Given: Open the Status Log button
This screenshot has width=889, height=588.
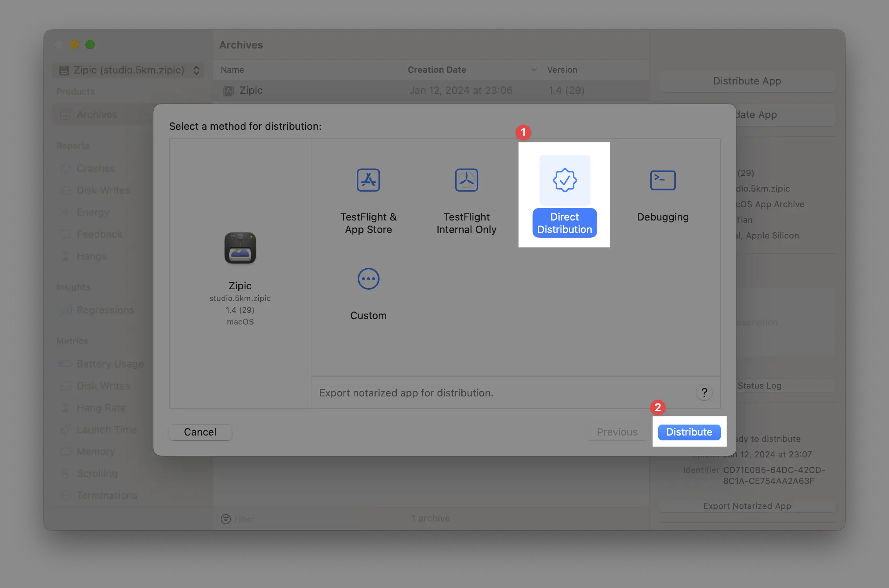Looking at the screenshot, I should pos(759,385).
